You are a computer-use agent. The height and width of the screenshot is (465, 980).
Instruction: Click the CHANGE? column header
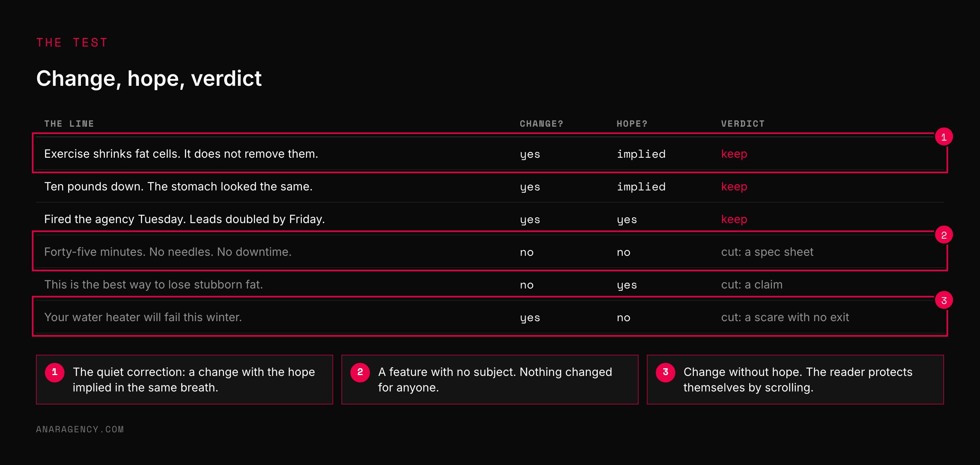coord(541,124)
